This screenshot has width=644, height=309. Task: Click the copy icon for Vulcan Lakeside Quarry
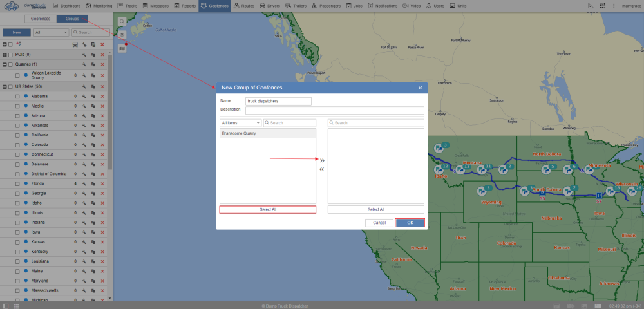pyautogui.click(x=93, y=75)
